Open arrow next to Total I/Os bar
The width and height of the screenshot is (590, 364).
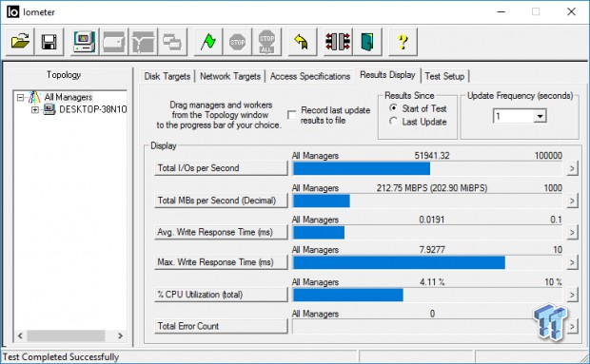[x=572, y=168]
